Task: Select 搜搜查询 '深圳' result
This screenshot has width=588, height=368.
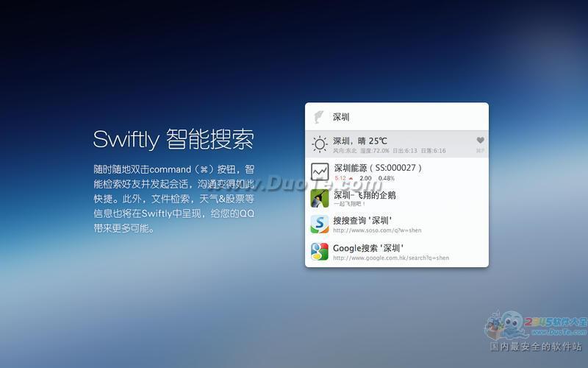Action: (x=397, y=224)
